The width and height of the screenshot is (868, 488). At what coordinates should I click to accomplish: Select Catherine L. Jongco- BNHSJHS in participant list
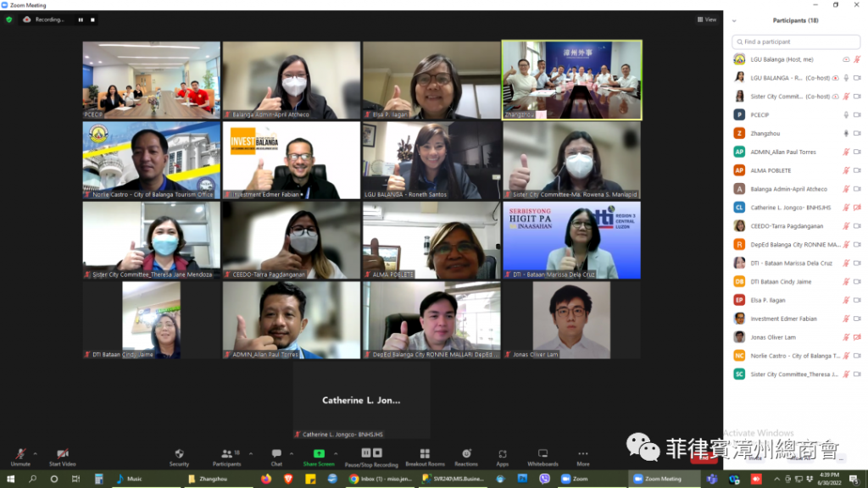pos(795,208)
